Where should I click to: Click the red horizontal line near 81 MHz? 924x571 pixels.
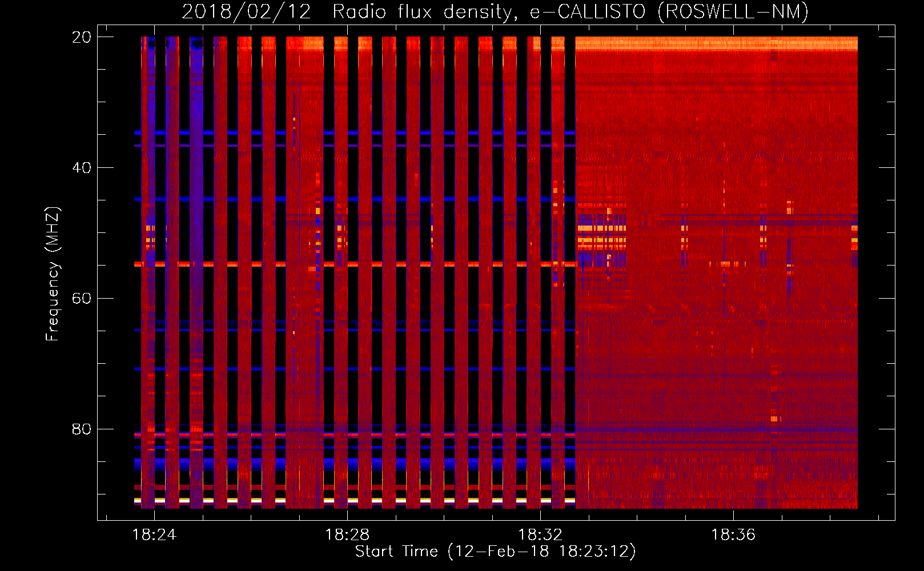pos(354,435)
